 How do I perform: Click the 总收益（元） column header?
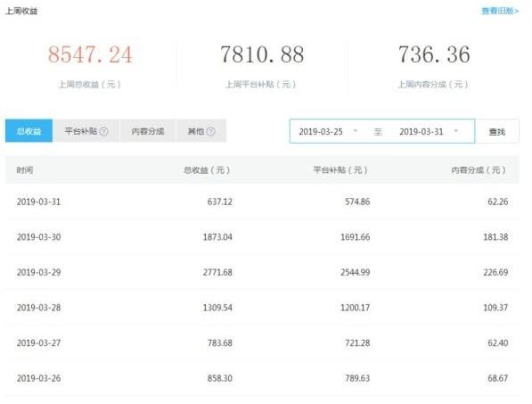click(207, 170)
